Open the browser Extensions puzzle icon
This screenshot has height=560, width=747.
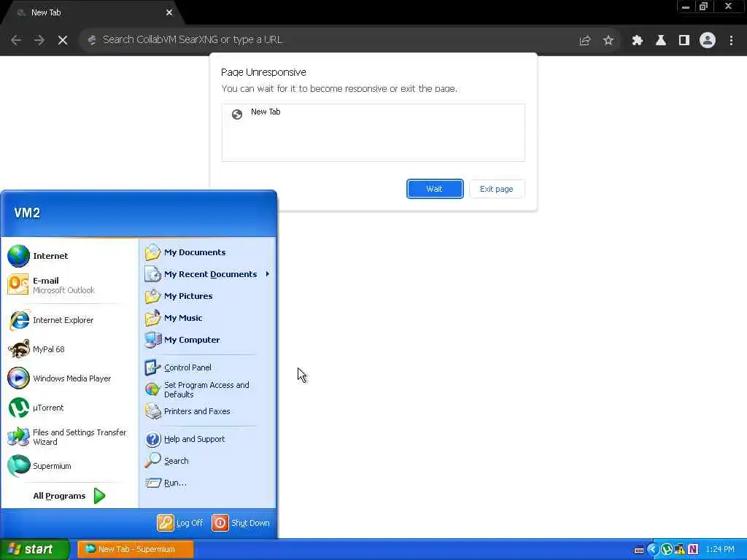point(637,41)
